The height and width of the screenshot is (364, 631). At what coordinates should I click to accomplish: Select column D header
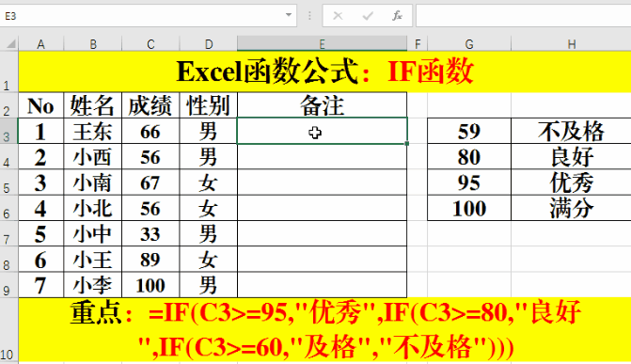coord(209,43)
